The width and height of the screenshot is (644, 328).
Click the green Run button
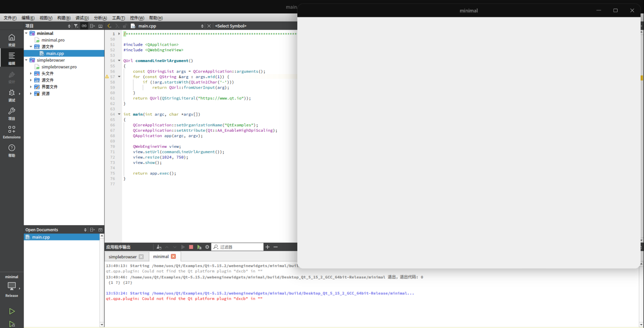pos(12,311)
